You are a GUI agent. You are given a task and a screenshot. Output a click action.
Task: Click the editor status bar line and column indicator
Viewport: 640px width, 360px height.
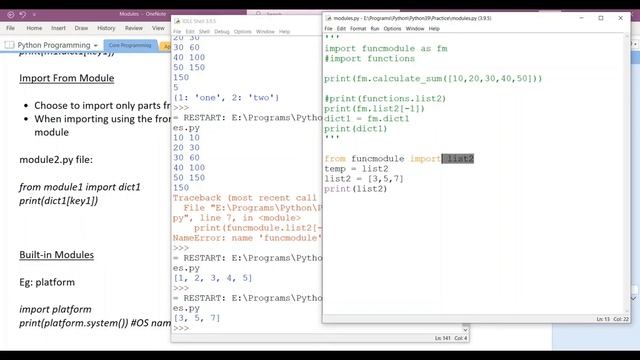[612, 319]
